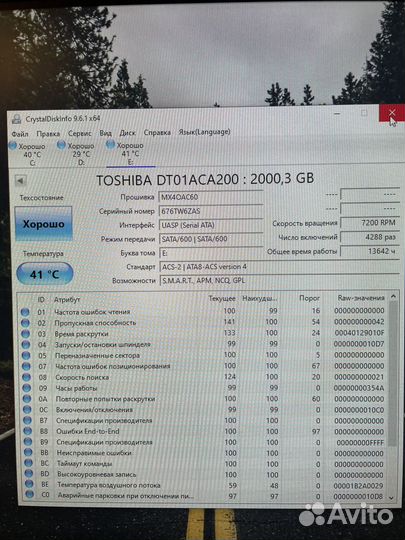The height and width of the screenshot is (540, 405).
Task: Click status icon of attribute 03 row
Action: click(25, 334)
